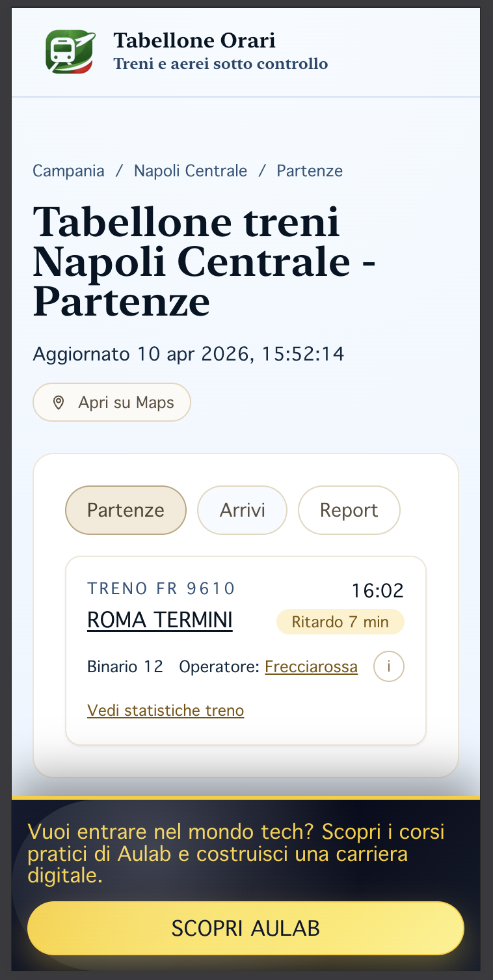Click Vedi statistiche treno

point(165,710)
